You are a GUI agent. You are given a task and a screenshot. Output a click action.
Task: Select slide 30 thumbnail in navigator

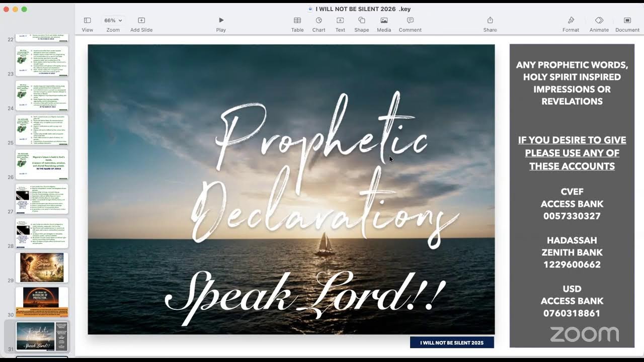point(42,302)
